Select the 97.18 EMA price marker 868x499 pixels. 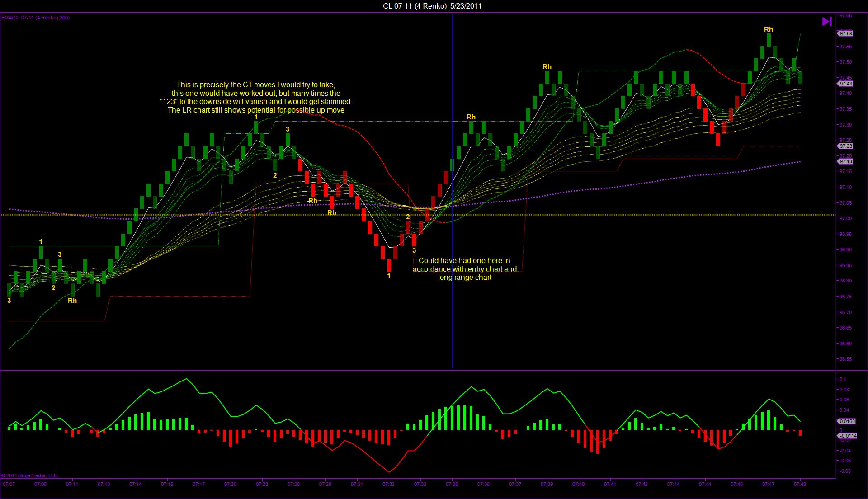pos(846,161)
